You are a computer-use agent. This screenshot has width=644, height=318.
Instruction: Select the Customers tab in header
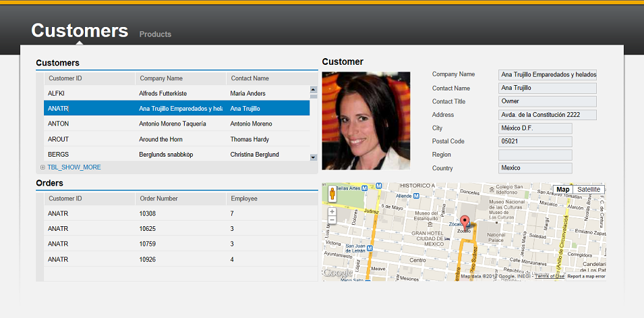coord(80,31)
